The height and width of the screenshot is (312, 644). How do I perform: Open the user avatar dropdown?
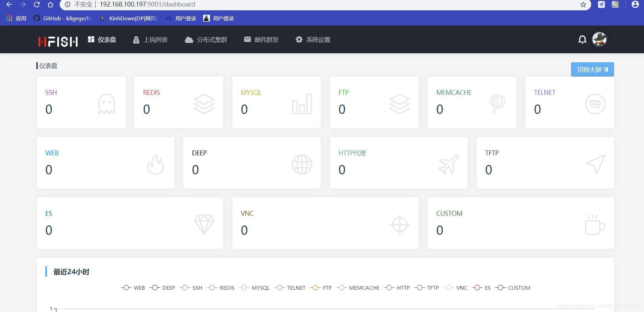point(599,40)
